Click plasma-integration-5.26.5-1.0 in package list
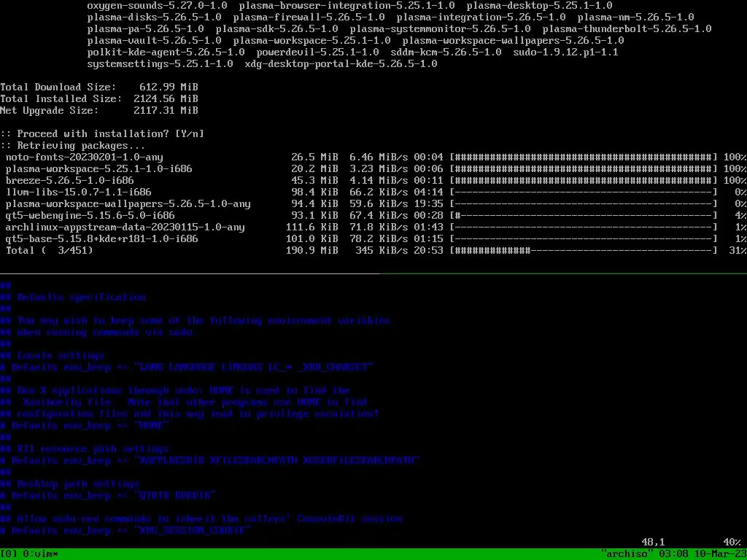 [481, 17]
